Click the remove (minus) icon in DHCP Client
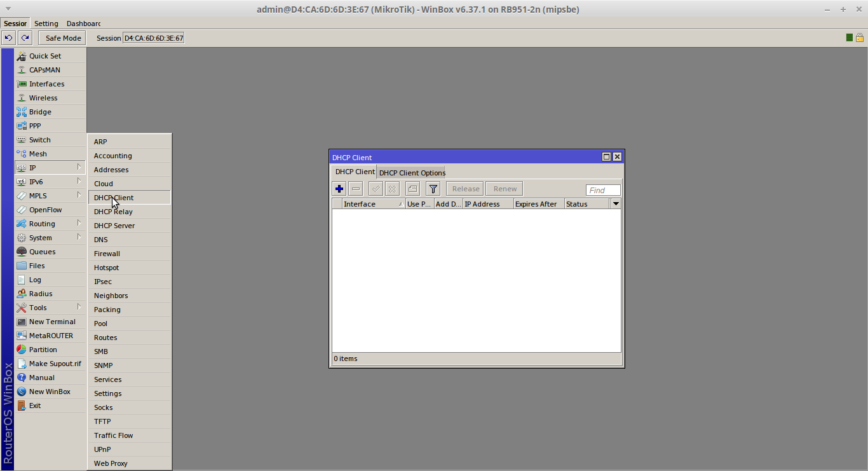 coord(356,189)
